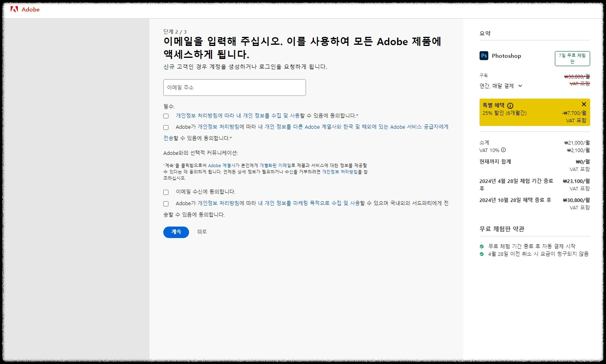
Task: Close the 특별 혜택 yellow offer banner
Action: coord(584,104)
